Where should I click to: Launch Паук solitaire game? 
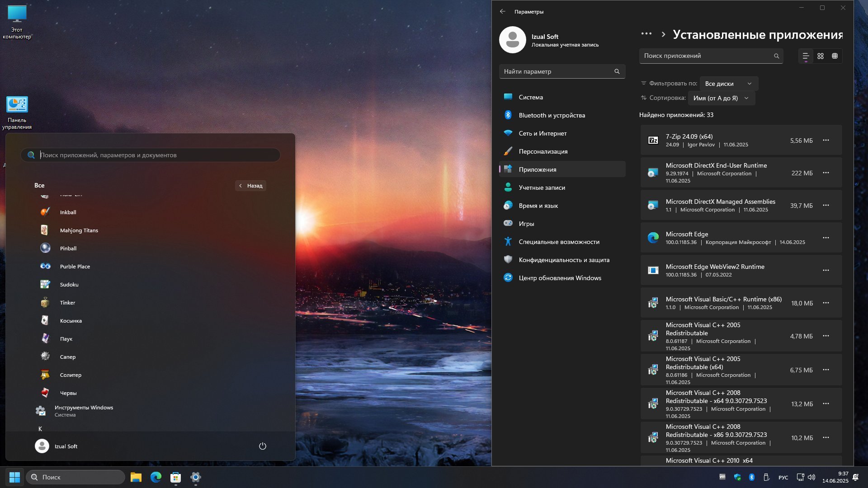[x=150, y=339]
